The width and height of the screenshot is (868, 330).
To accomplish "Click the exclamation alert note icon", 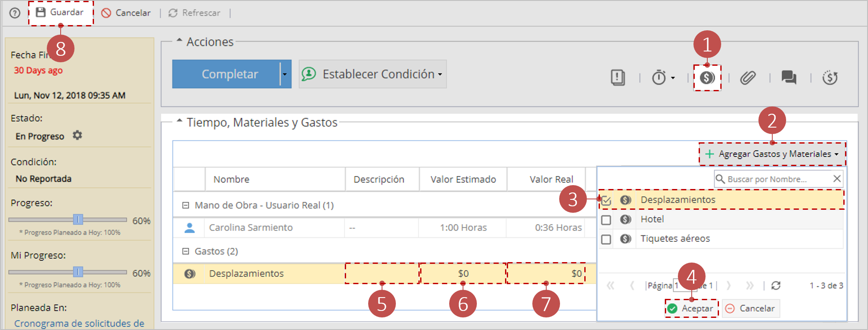I will (618, 78).
